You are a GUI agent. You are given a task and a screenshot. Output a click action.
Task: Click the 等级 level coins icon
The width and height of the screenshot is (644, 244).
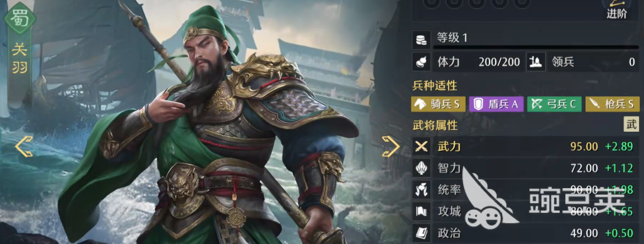point(421,40)
